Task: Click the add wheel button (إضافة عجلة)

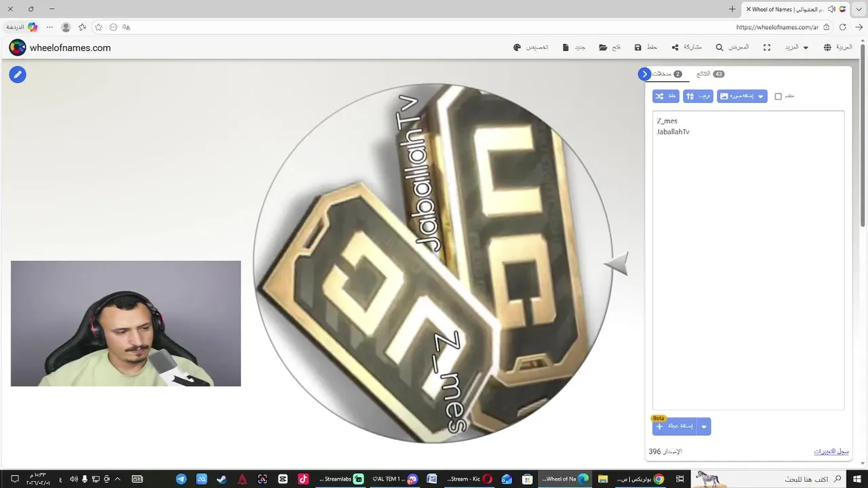Action: click(x=675, y=426)
